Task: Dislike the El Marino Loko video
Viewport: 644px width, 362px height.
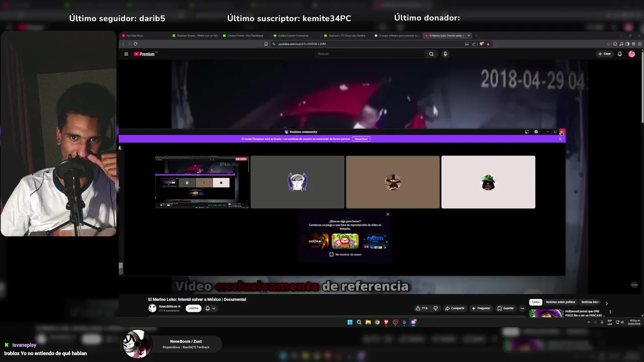Action: (x=436, y=308)
